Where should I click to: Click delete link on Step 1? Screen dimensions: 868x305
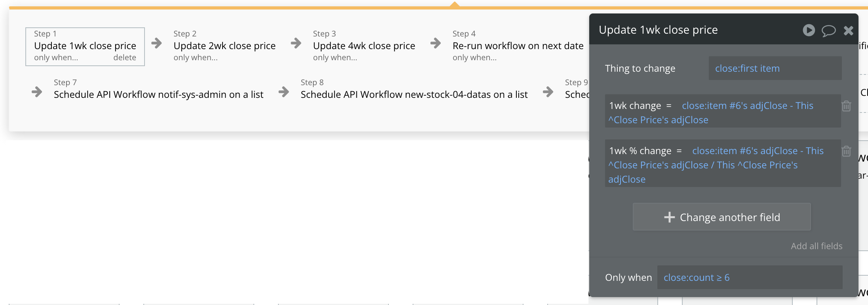coord(125,58)
